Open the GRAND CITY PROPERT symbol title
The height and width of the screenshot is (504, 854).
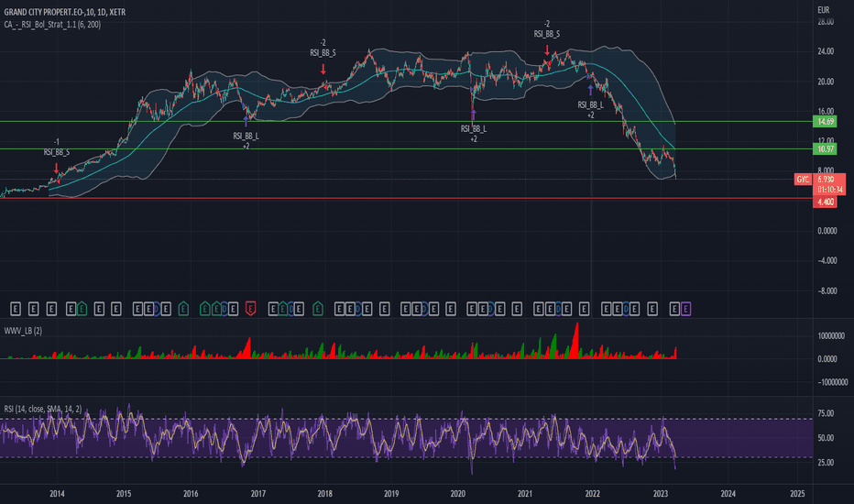pos(65,12)
